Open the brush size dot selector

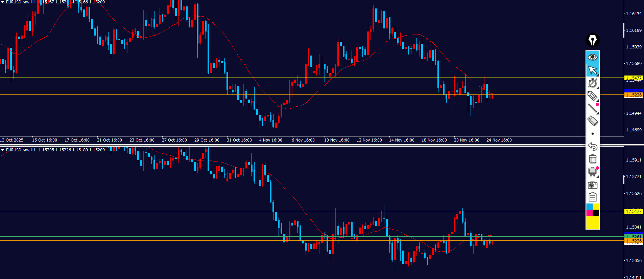pos(592,134)
